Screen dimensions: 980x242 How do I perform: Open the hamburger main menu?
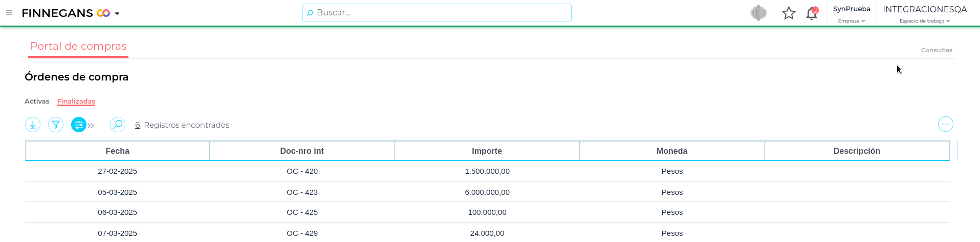pos(9,13)
